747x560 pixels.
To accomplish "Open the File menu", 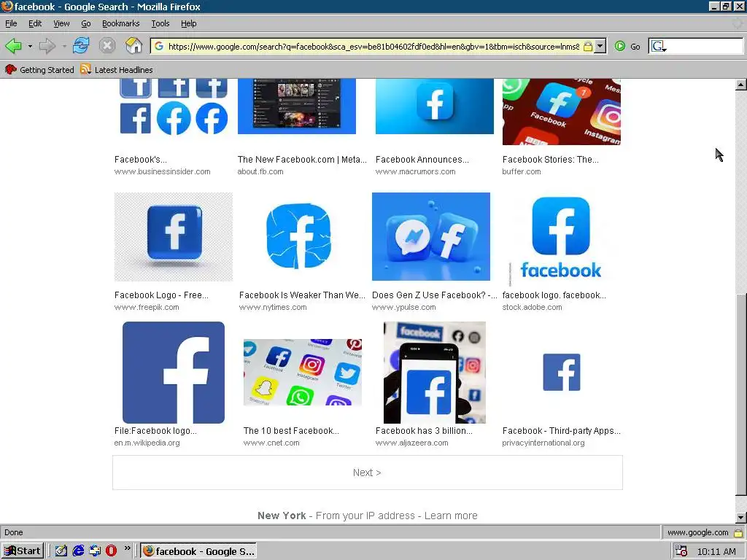I will [x=11, y=23].
